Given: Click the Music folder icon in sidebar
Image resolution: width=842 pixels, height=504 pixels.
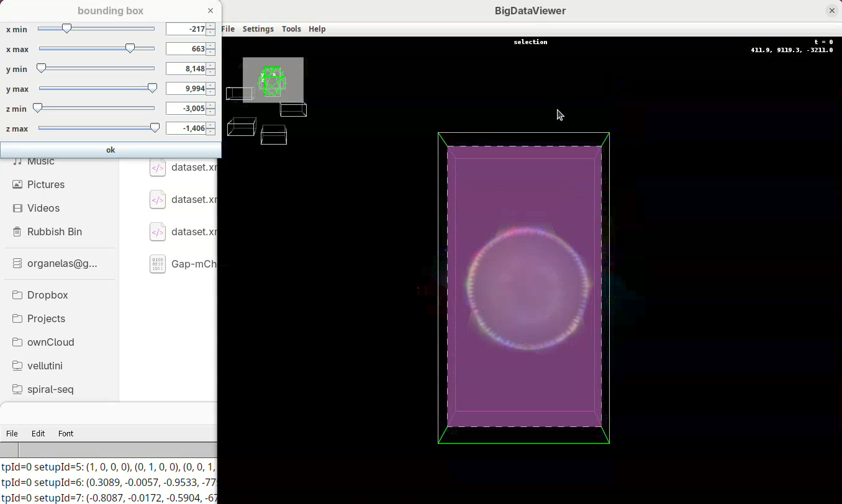Looking at the screenshot, I should (17, 161).
